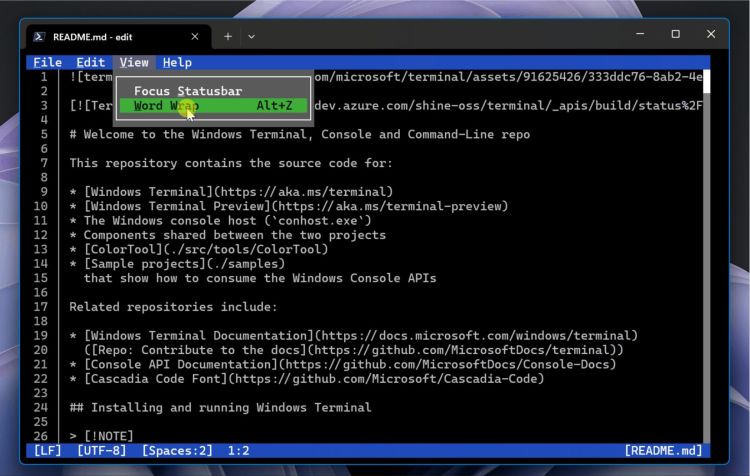Screen dimensions: 750x476
Task: Expand the new tab profile dropdown chevron
Action: tap(251, 36)
